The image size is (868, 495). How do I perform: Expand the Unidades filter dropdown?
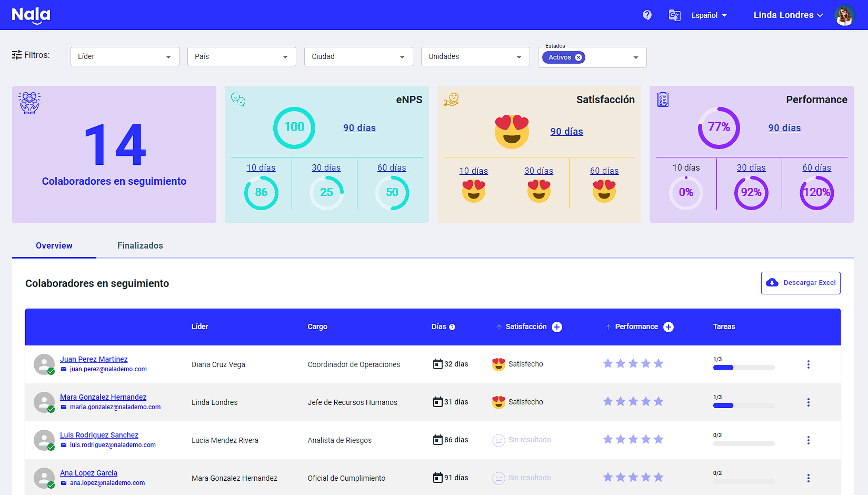pyautogui.click(x=475, y=57)
